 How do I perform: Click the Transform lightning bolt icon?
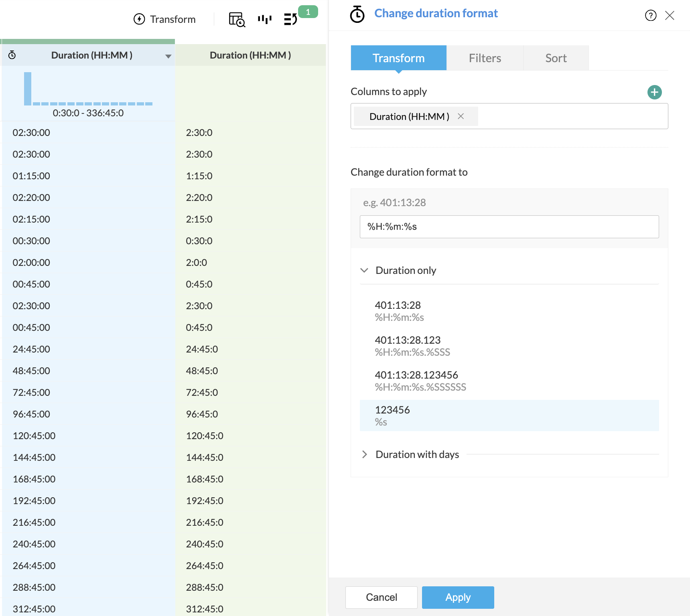coord(139,19)
